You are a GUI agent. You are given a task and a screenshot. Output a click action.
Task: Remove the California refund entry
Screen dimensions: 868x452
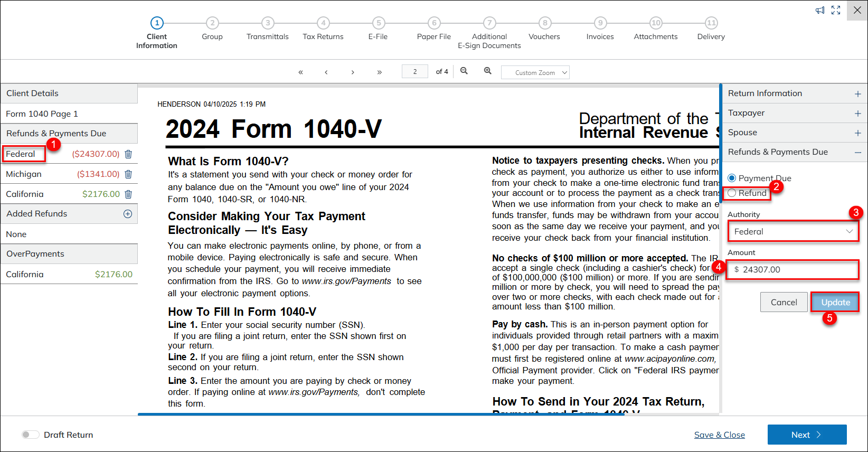coord(128,194)
